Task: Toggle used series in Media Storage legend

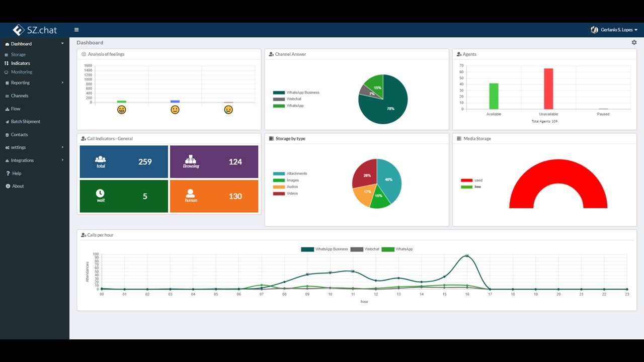Action: point(472,180)
